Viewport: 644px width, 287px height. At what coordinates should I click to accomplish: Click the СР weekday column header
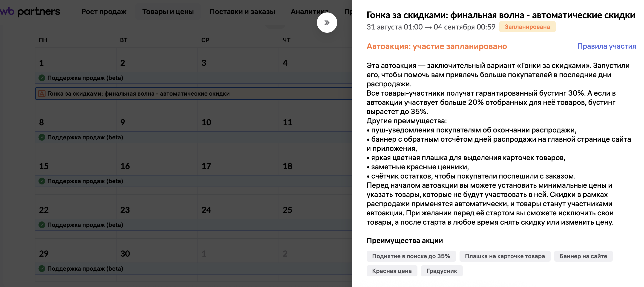click(x=205, y=40)
